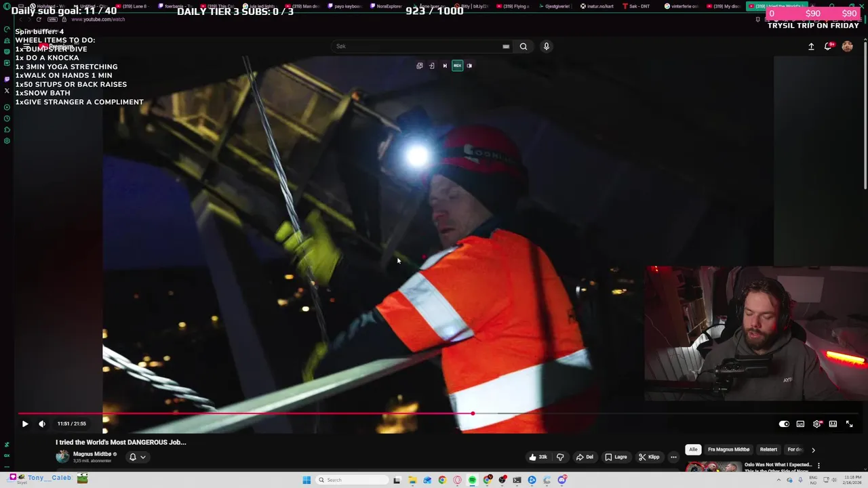Switch to the inatur.no/kart browser tab

598,6
